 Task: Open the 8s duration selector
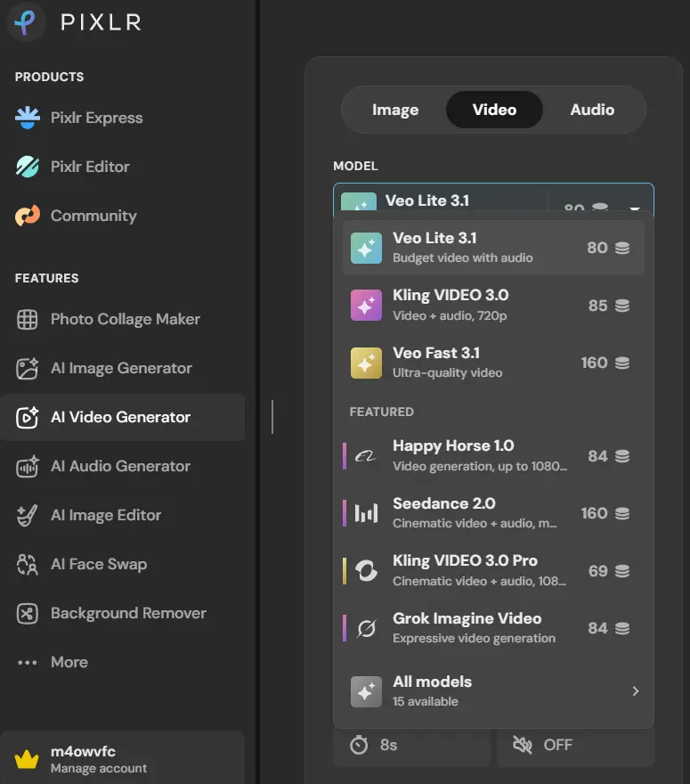coord(411,745)
